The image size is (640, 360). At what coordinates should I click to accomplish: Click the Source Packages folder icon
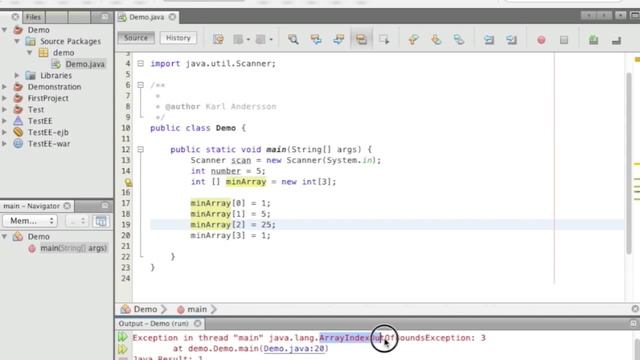pyautogui.click(x=31, y=41)
